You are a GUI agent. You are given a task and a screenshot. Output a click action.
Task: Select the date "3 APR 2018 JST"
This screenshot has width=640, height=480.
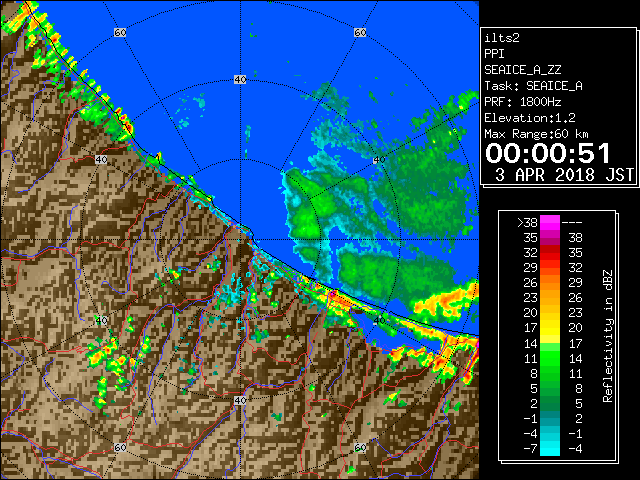(x=564, y=175)
